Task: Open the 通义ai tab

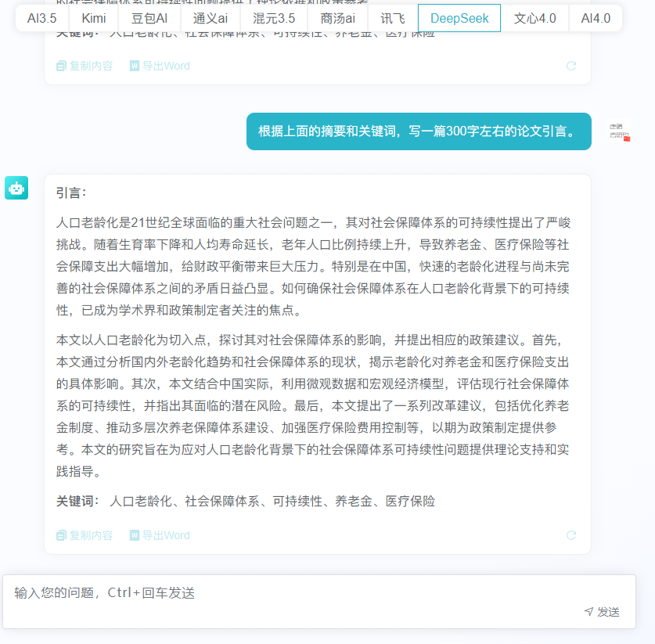Action: [211, 18]
